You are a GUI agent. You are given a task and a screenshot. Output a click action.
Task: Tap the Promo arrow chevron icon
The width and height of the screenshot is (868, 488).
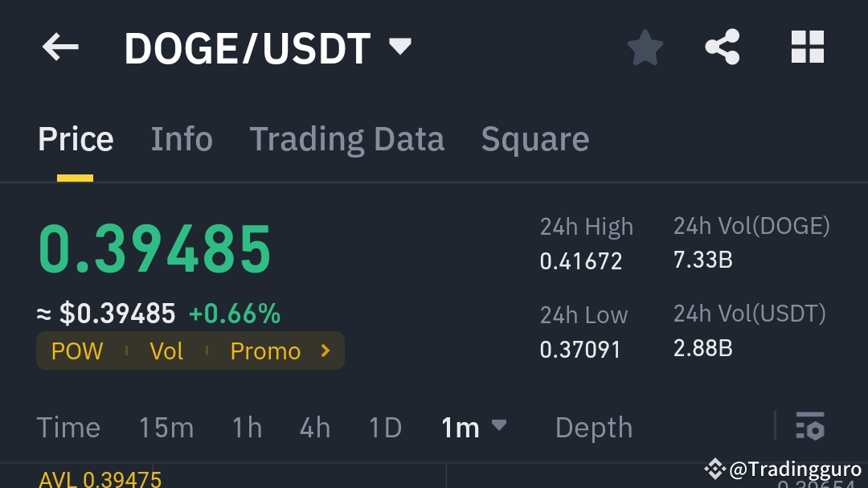325,351
